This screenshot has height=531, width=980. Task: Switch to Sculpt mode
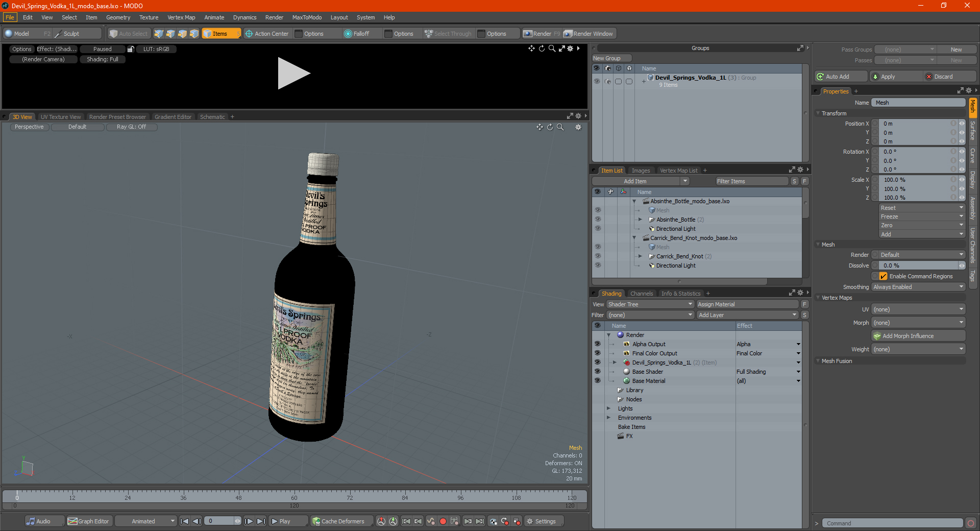(77, 34)
